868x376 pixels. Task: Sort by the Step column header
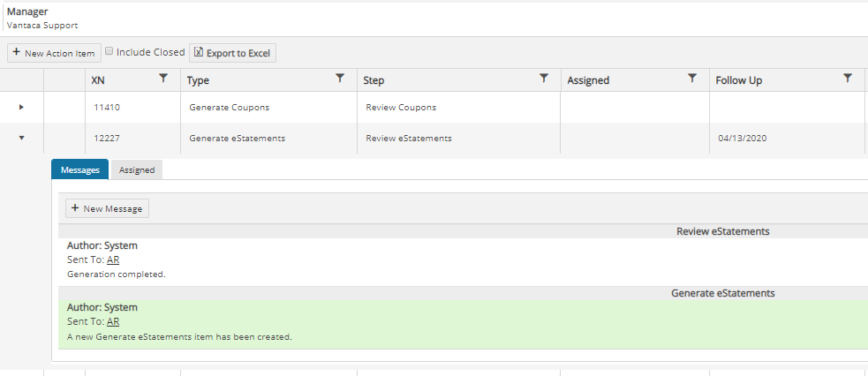374,80
